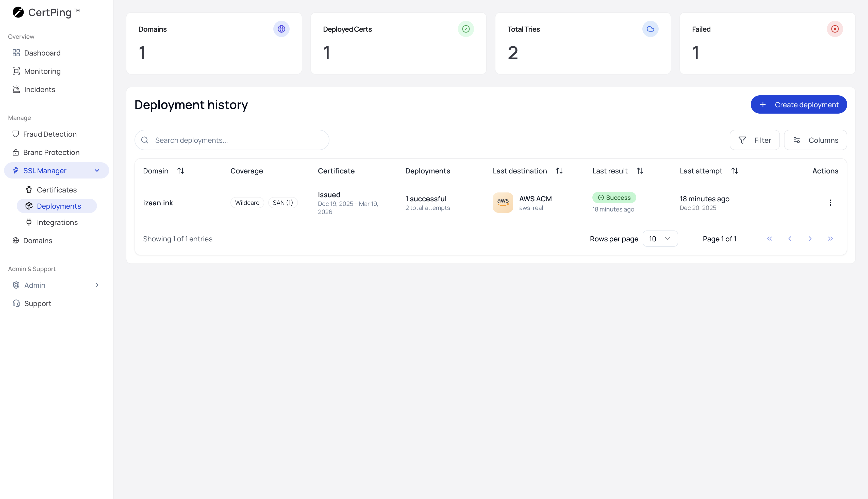Sort by Last result column arrows
Screen dimensions: 868x499
click(640, 171)
